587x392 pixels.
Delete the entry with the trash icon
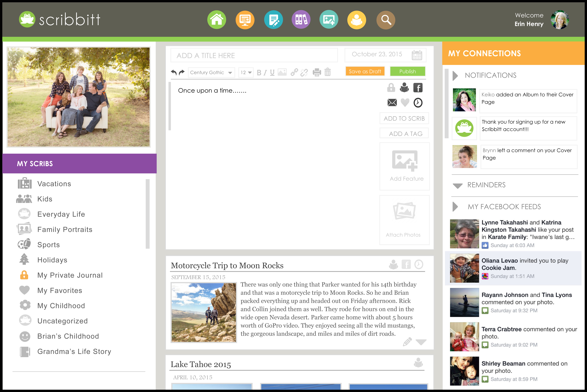coord(328,72)
